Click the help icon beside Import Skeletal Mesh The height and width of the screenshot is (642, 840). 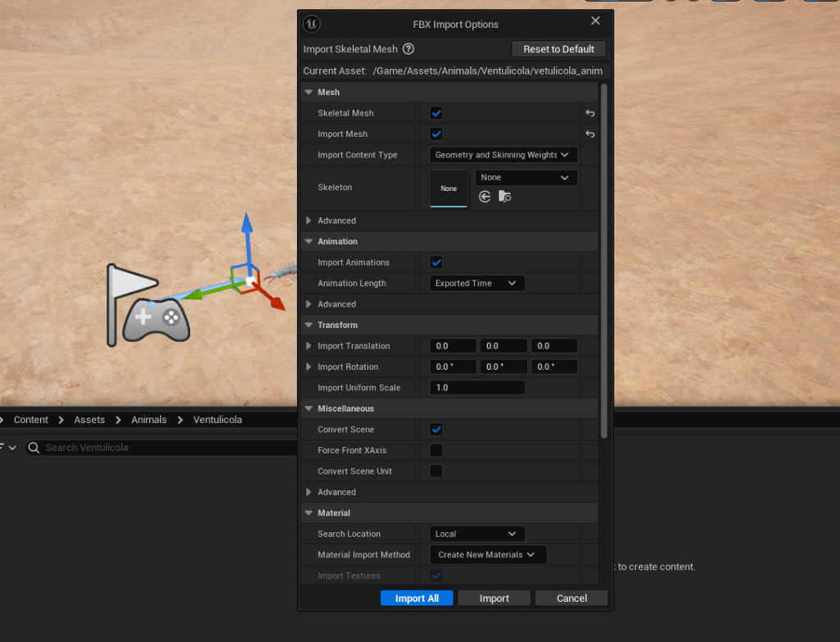coord(409,49)
